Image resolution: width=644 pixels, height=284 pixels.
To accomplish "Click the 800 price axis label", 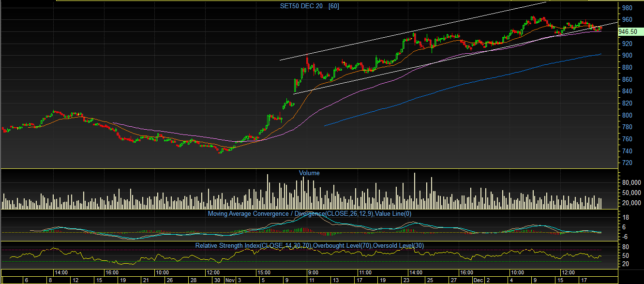I will click(x=627, y=116).
